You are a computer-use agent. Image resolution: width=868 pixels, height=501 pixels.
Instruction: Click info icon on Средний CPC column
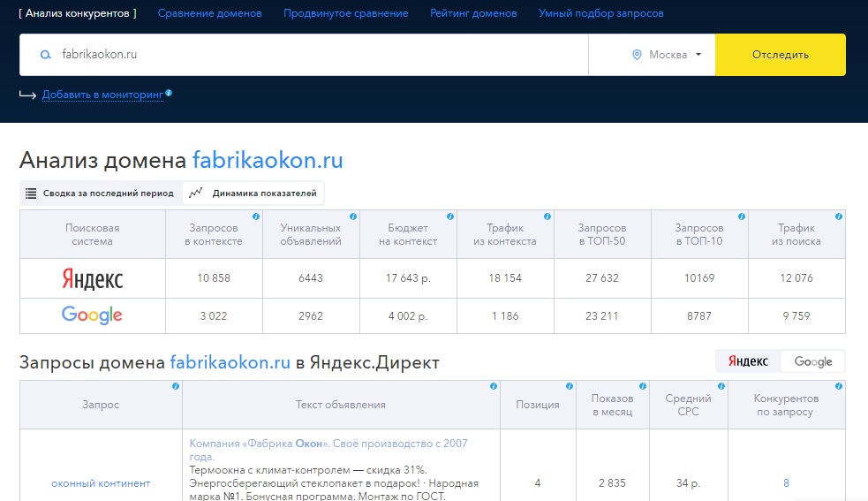[721, 386]
